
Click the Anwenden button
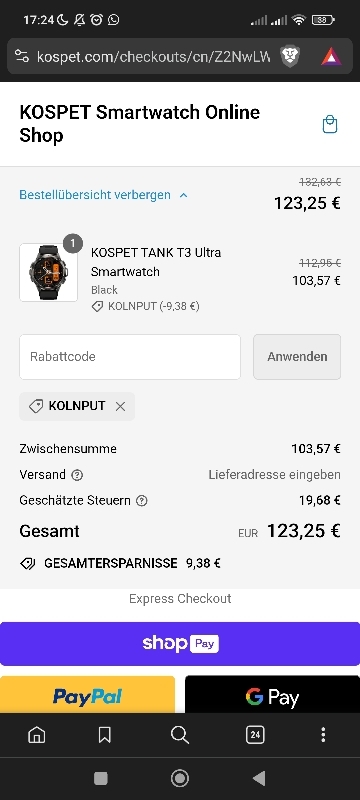coord(297,357)
